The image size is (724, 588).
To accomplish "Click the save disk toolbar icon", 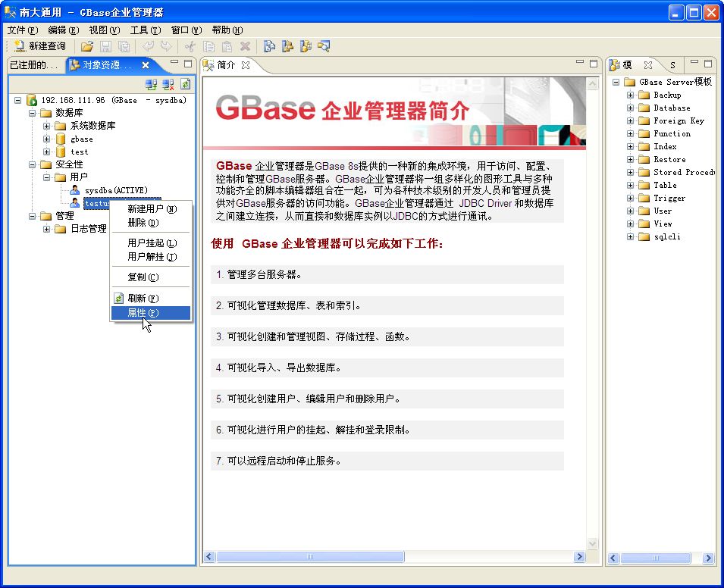I will click(105, 46).
